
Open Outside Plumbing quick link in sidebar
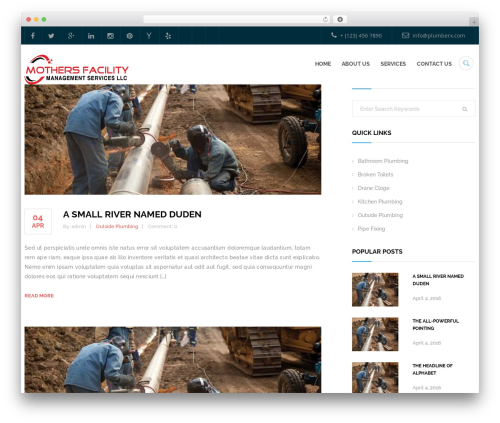click(x=380, y=215)
